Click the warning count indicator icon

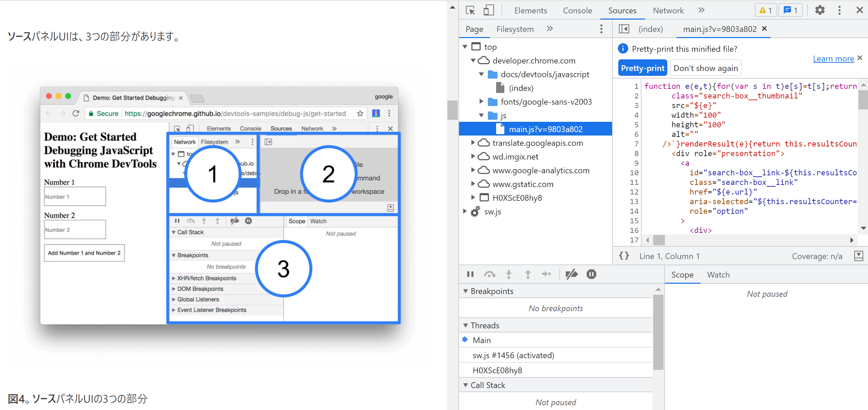(765, 10)
